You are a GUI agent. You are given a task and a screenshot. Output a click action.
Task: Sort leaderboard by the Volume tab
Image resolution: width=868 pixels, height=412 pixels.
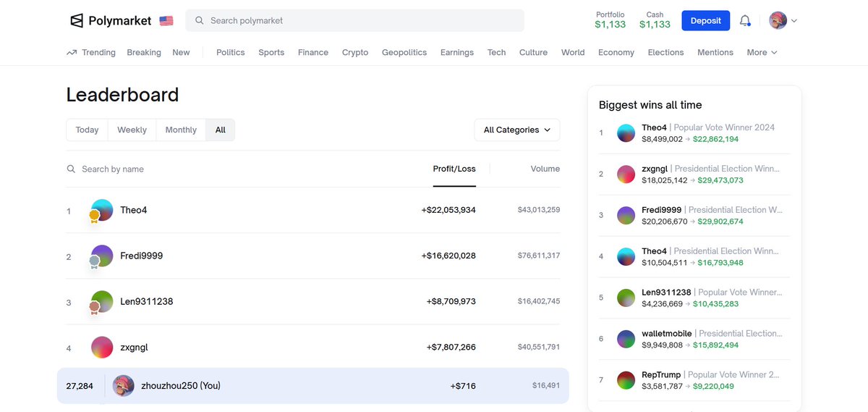[545, 169]
